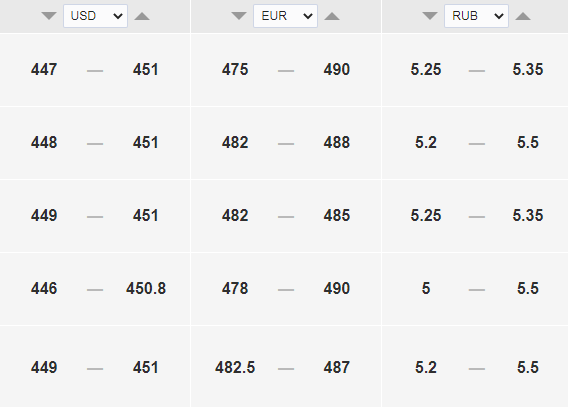568x407 pixels.
Task: Sort RUB column descending with down arrow
Action: click(430, 16)
